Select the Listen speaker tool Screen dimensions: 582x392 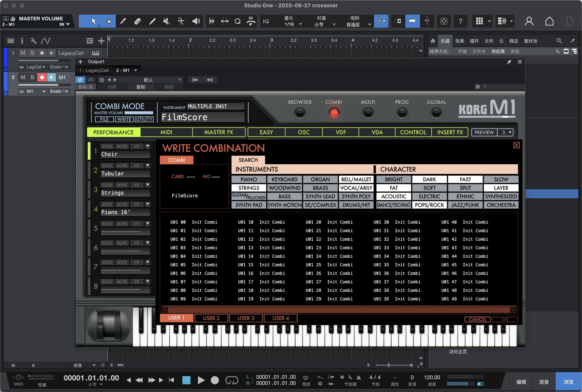pos(196,21)
